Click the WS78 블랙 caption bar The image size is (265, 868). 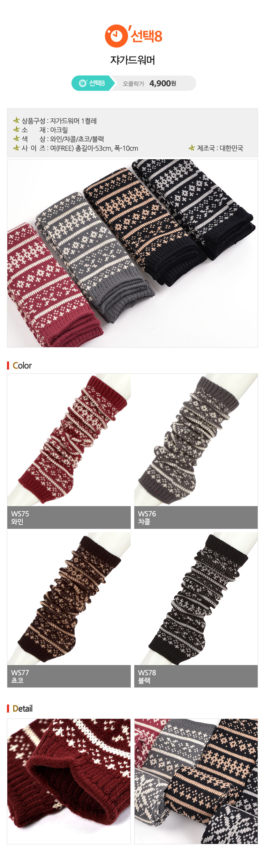(196, 676)
